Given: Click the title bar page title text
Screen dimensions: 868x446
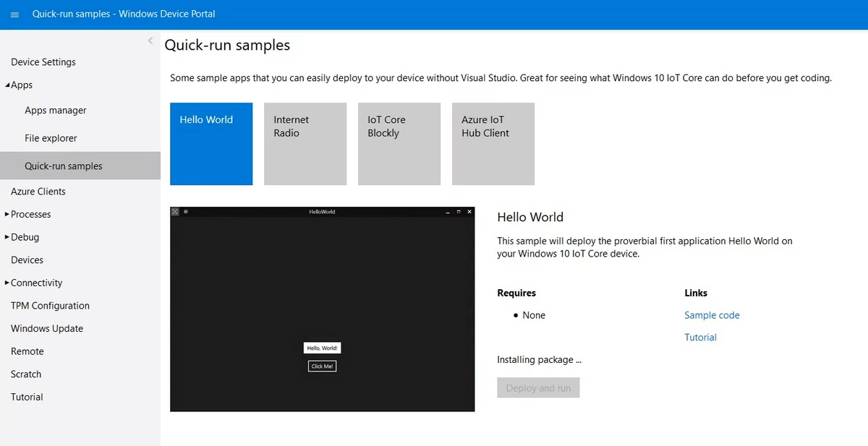Looking at the screenshot, I should (x=124, y=14).
